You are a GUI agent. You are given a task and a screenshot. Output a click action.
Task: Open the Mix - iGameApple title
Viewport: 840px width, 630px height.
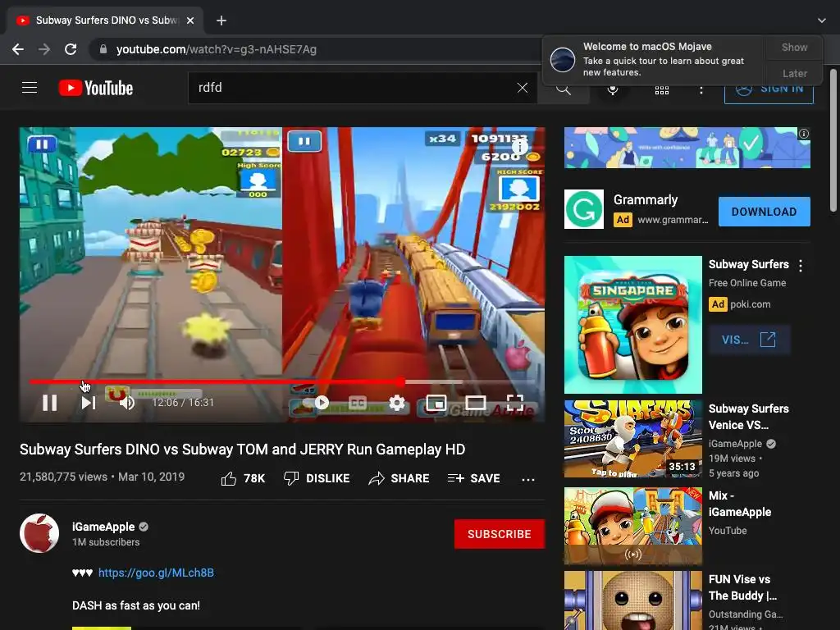coord(740,504)
